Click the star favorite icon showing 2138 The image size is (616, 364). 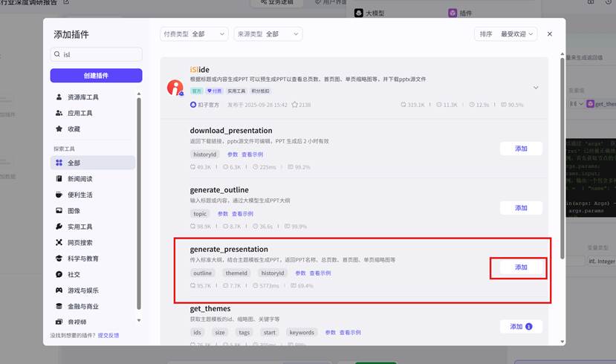295,105
